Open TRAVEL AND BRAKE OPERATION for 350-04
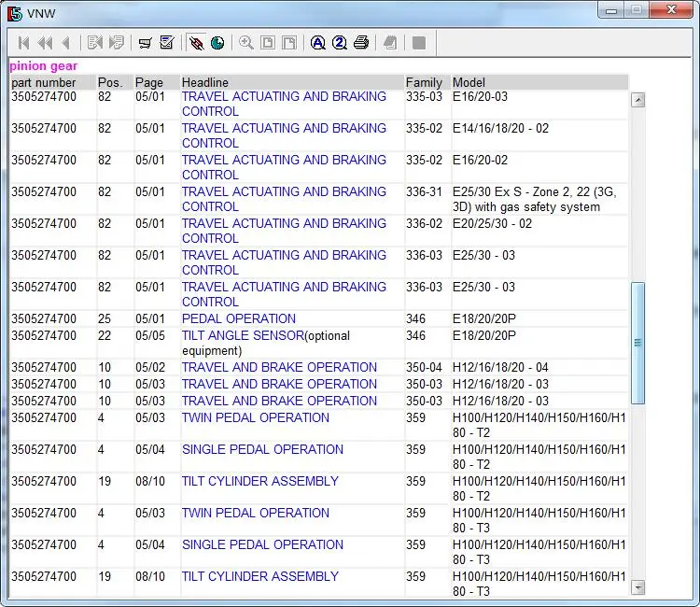Screen dimensions: 700x607 (279, 367)
